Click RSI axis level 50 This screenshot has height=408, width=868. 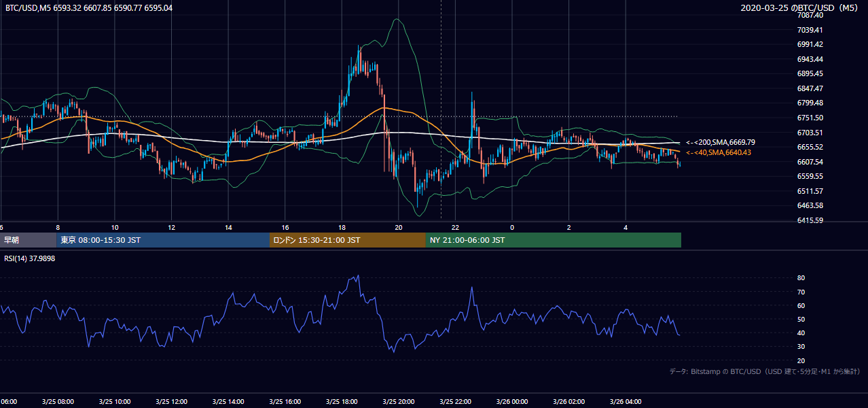coord(801,319)
